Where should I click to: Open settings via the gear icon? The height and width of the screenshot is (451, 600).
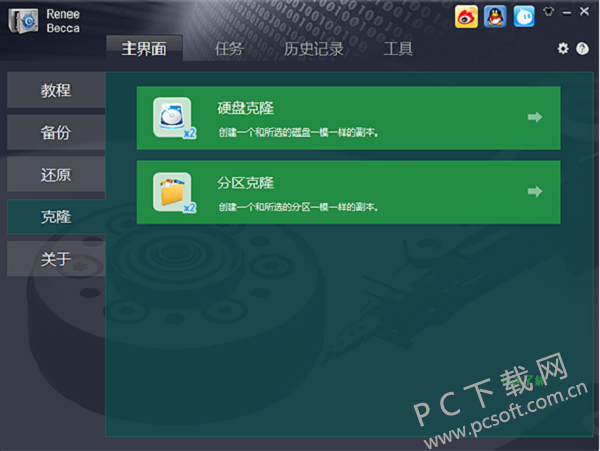(x=563, y=49)
